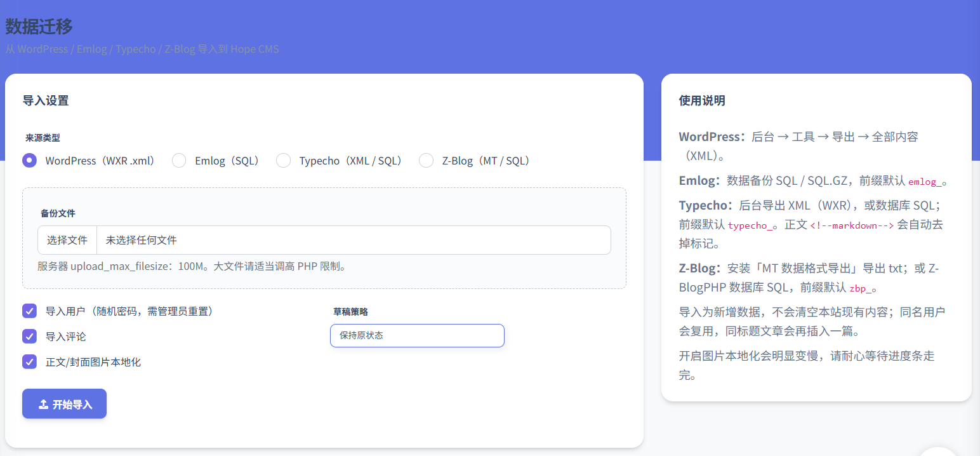Image resolution: width=980 pixels, height=456 pixels.
Task: Select the WordPress (WXR .xml) source type
Action: coord(29,161)
